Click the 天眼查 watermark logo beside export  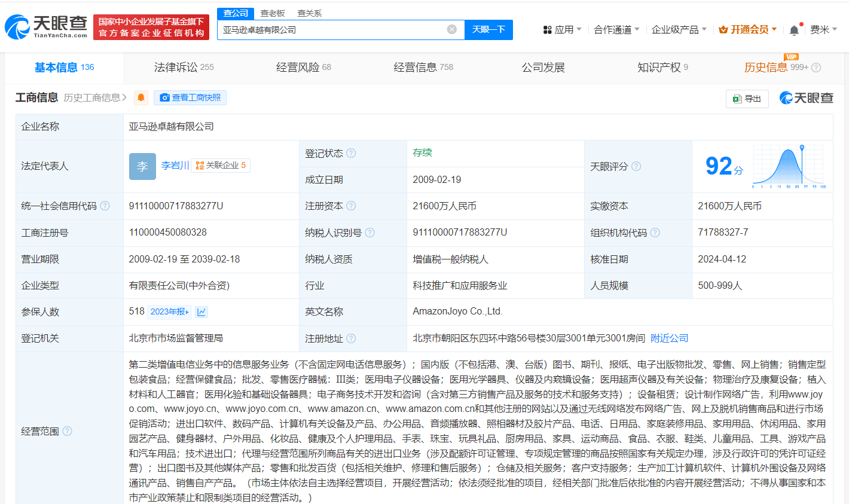(x=806, y=98)
